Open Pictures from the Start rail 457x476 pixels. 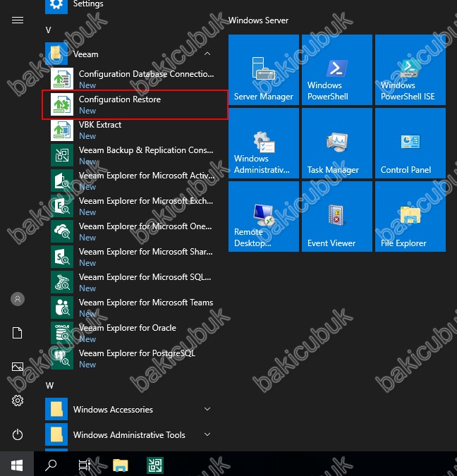point(18,367)
